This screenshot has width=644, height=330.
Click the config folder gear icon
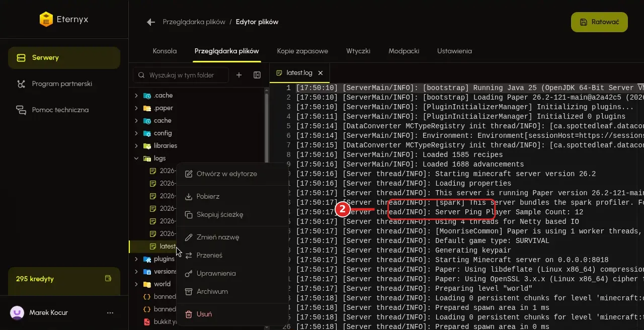point(147,133)
